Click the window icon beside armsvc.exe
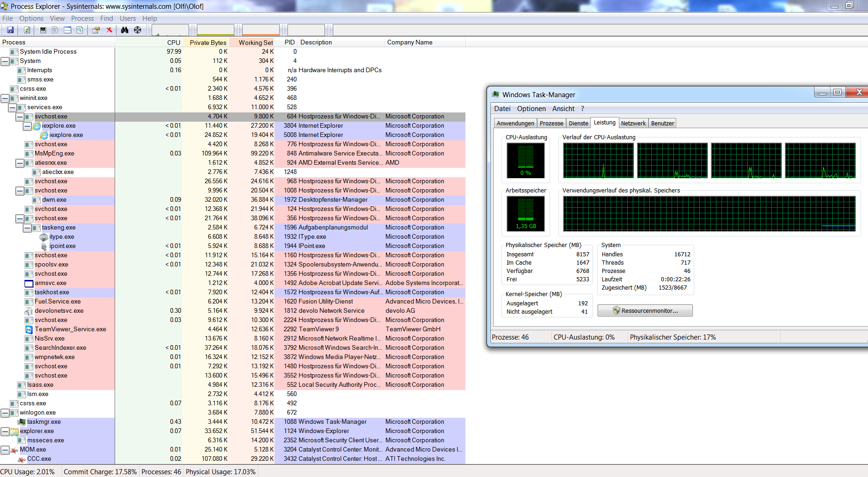The height and width of the screenshot is (477, 868). 29,283
